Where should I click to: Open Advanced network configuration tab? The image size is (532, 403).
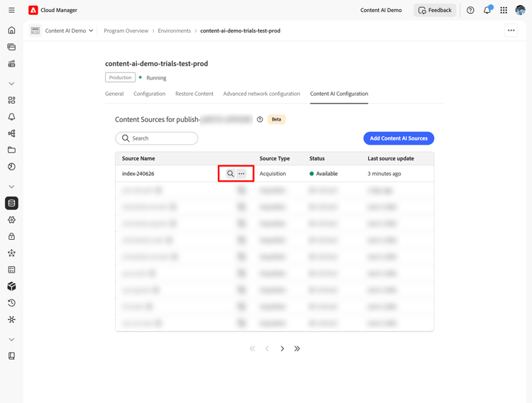click(x=262, y=94)
